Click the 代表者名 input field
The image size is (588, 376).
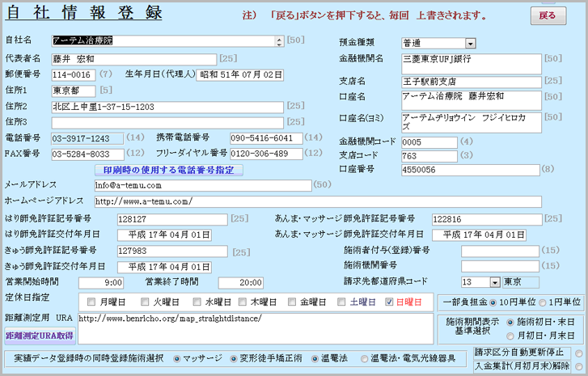(x=133, y=59)
